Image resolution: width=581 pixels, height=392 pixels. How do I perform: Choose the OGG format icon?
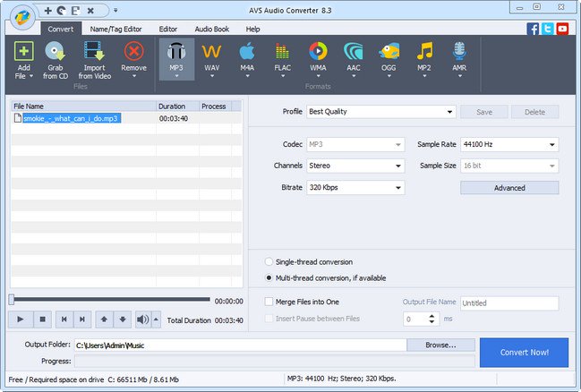point(388,52)
